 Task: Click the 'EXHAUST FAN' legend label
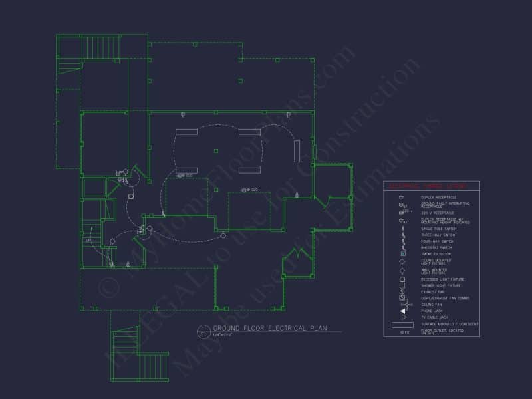click(x=433, y=292)
